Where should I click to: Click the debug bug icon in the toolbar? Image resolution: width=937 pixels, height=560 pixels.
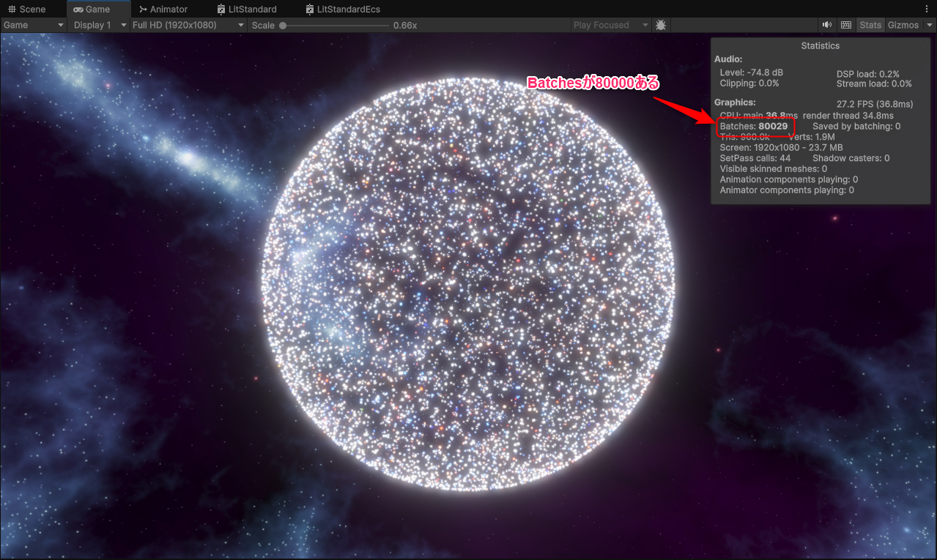click(660, 24)
